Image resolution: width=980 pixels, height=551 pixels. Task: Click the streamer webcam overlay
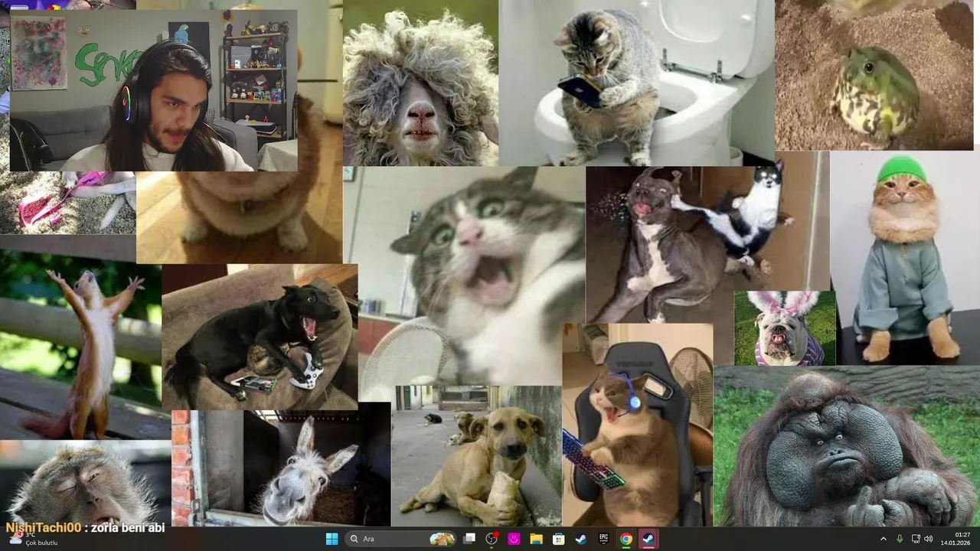tap(153, 90)
